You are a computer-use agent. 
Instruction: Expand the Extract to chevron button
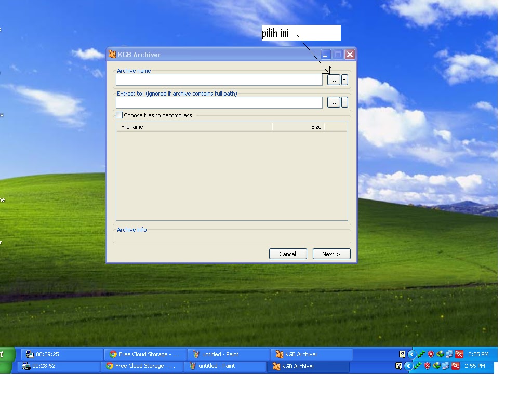[x=344, y=102]
